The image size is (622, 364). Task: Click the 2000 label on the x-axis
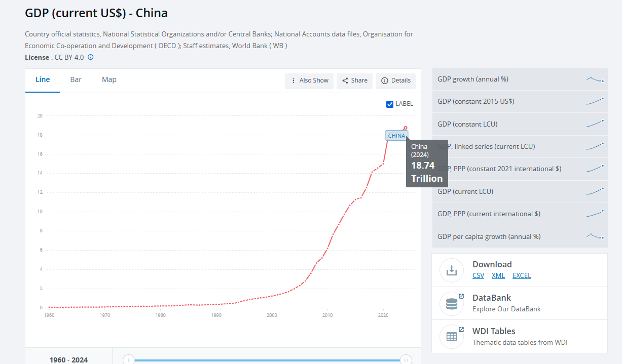pos(272,315)
